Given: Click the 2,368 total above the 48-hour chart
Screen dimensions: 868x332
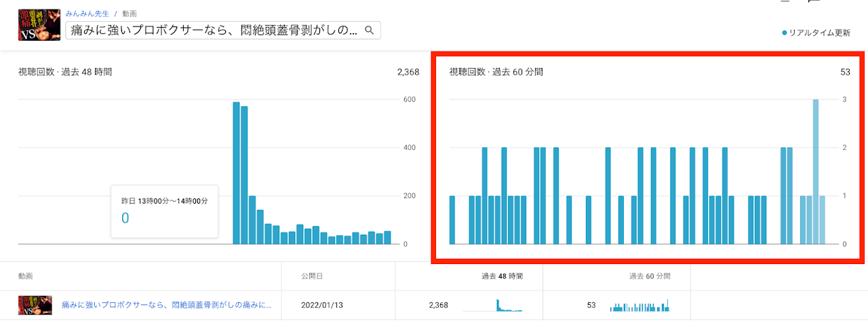Looking at the screenshot, I should tap(408, 72).
